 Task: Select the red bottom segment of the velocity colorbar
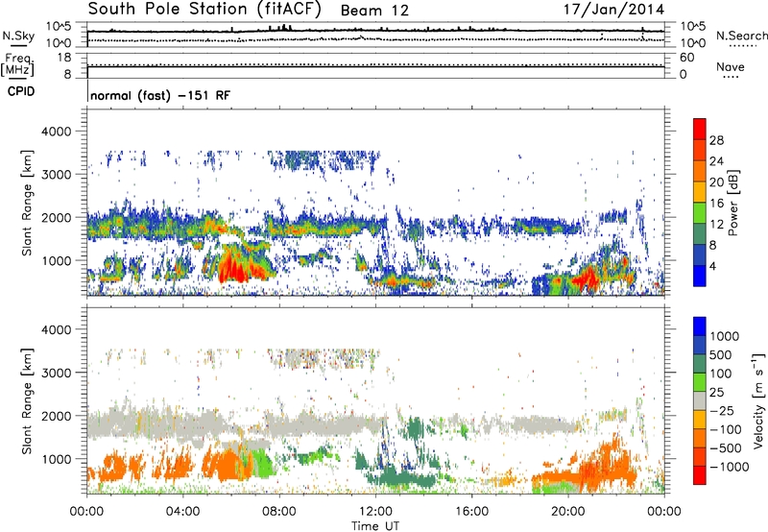coord(700,475)
